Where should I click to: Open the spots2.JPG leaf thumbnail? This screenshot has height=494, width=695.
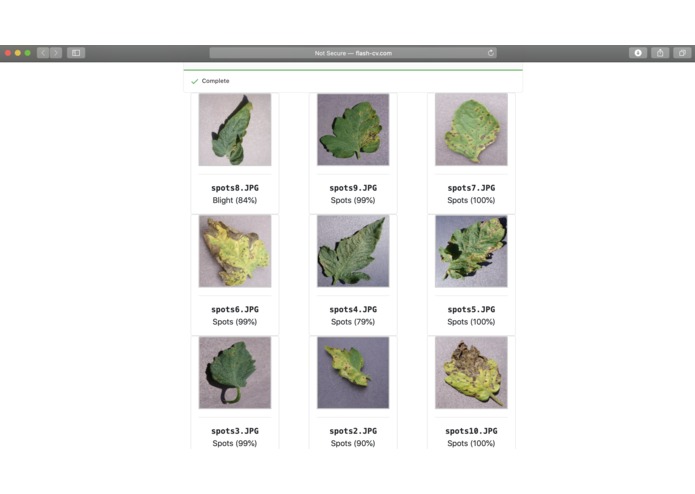click(x=353, y=373)
